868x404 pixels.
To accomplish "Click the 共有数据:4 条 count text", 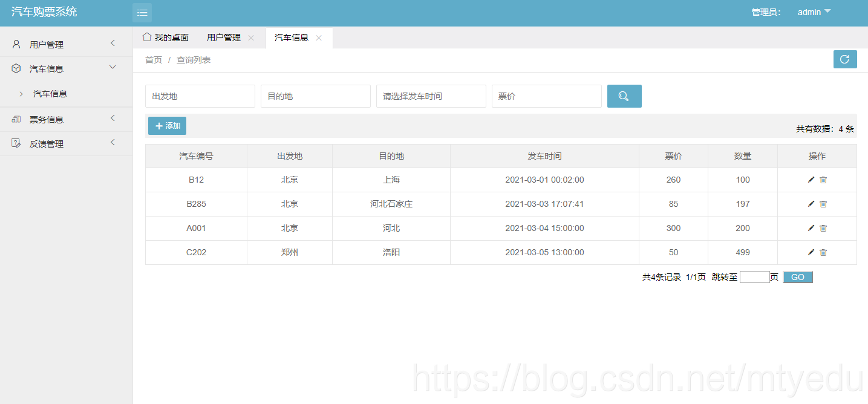I will pyautogui.click(x=825, y=129).
